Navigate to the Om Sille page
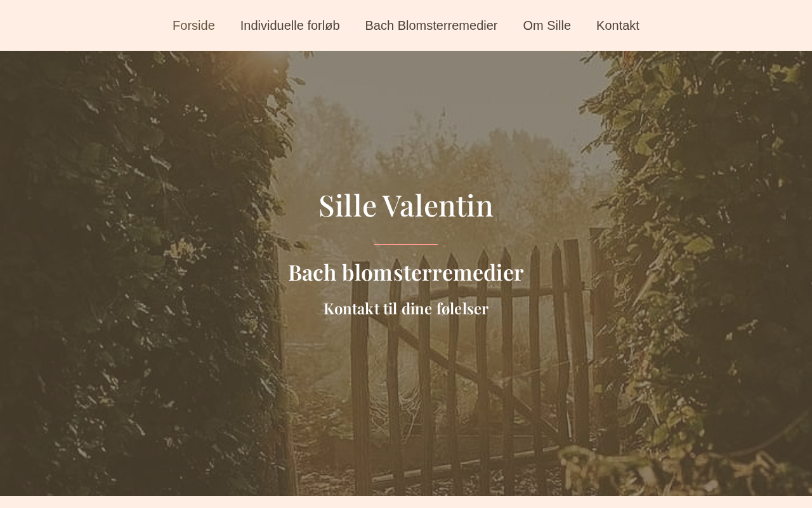Screen dimensions: 812x508 (547, 25)
